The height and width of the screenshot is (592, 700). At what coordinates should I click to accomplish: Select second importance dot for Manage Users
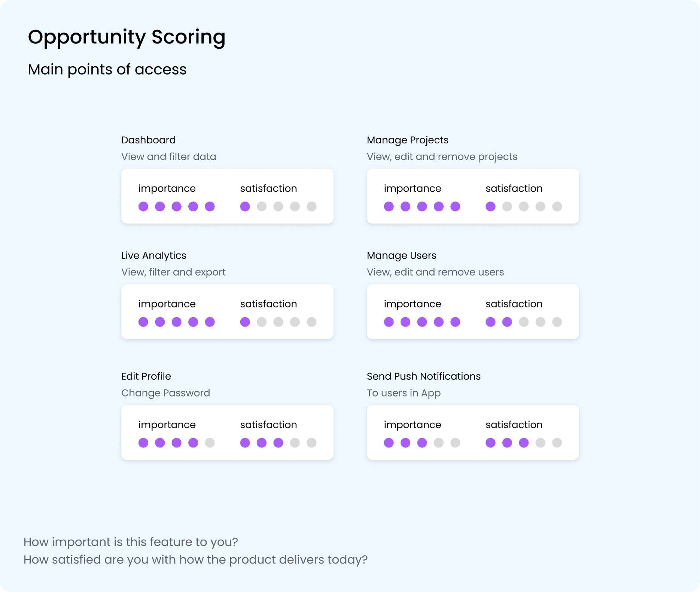coord(405,322)
